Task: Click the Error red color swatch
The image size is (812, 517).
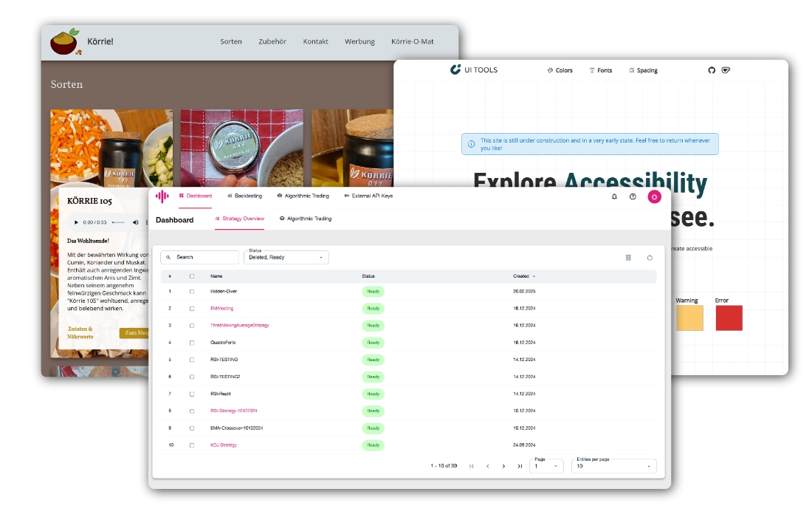Action: pyautogui.click(x=729, y=318)
